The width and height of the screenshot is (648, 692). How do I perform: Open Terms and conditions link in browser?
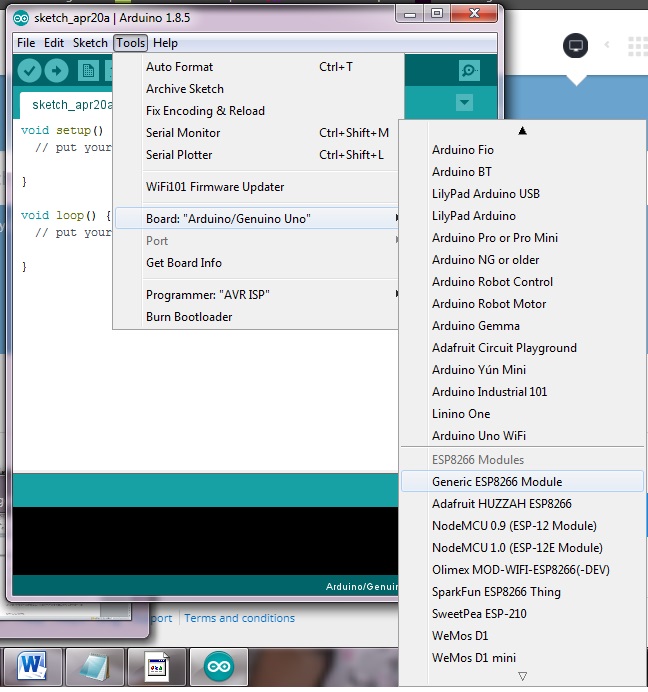click(239, 618)
